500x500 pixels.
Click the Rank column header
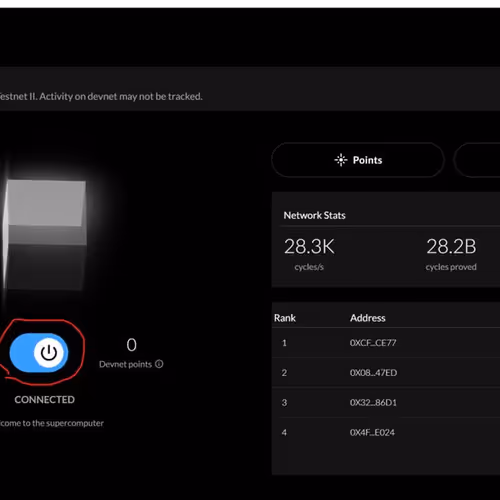285,318
